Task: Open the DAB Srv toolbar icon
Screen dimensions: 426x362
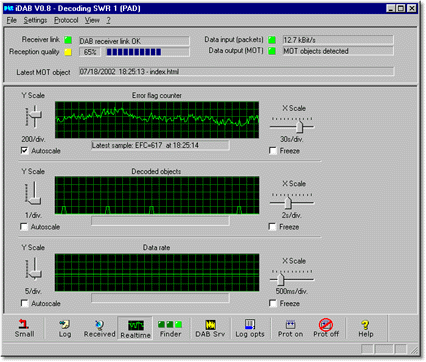Action: (210, 328)
